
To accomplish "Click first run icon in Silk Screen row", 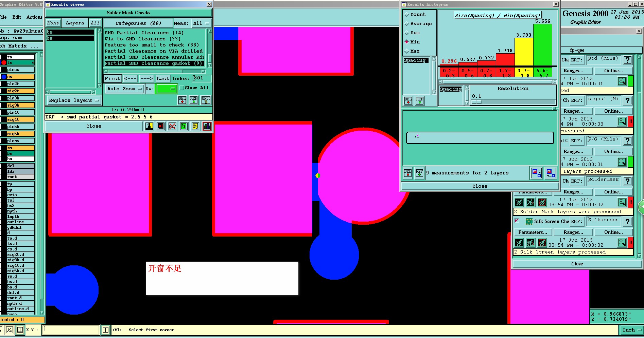I will [519, 243].
